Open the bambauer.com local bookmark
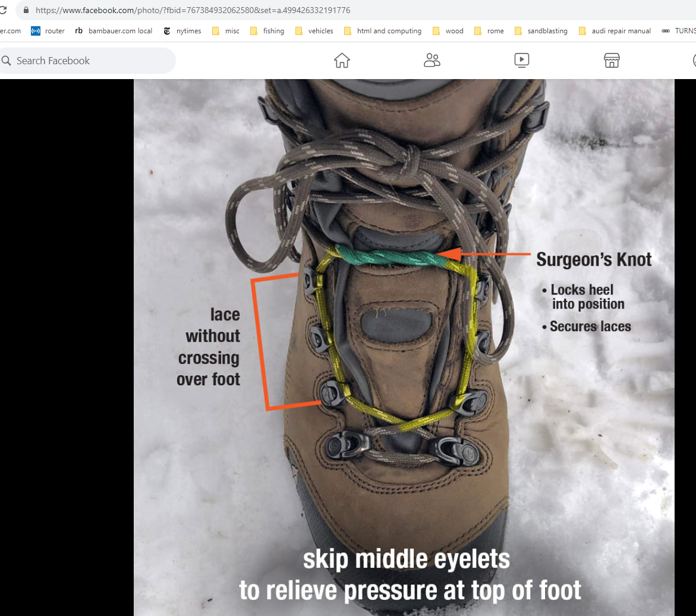This screenshot has height=616, width=696. tap(114, 31)
